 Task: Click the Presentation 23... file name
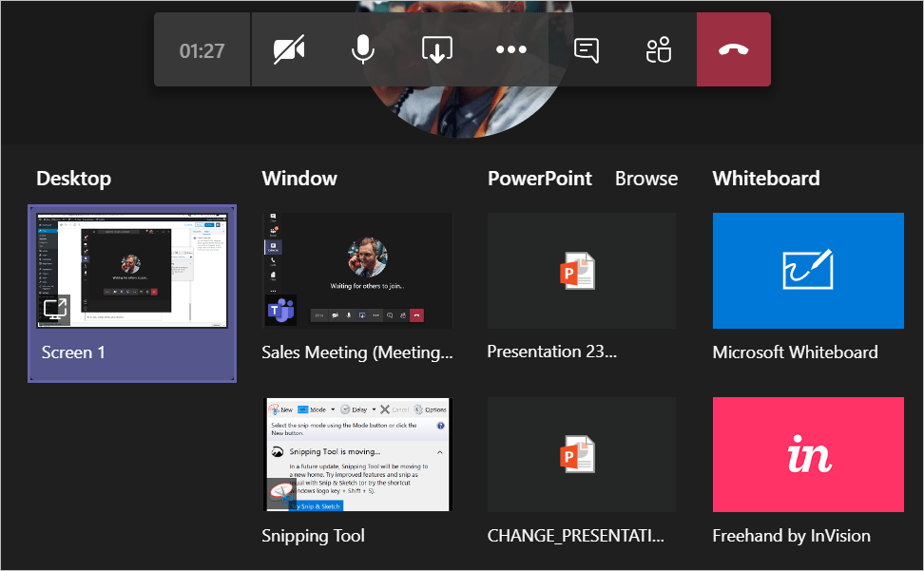tap(551, 352)
